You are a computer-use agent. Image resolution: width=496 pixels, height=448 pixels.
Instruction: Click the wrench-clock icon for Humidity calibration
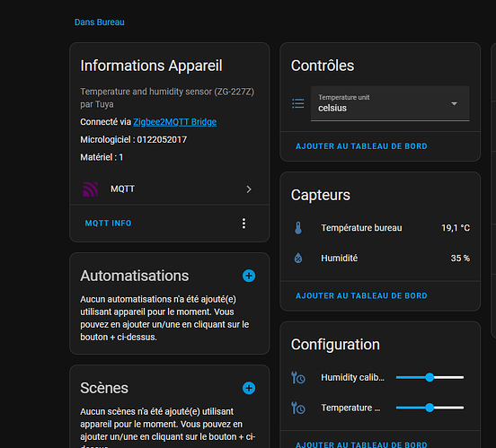(298, 377)
